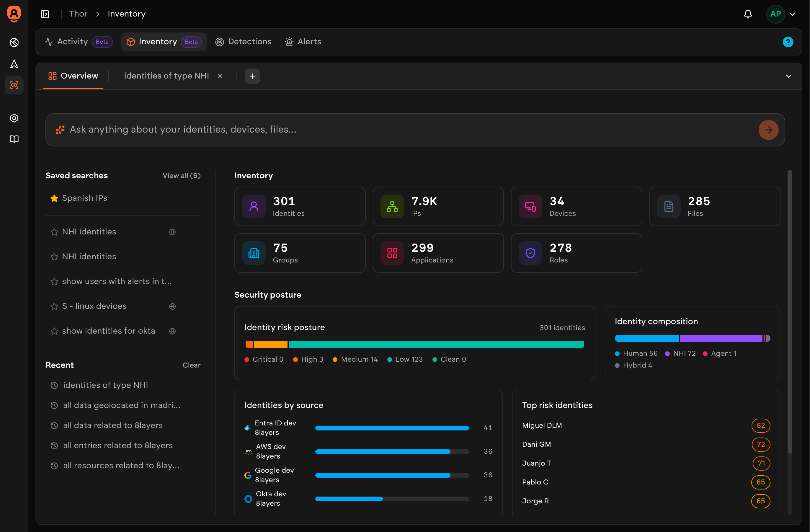Viewport: 810px width, 532px height.
Task: Click the shield icon on 278 Roles card
Action: point(530,253)
